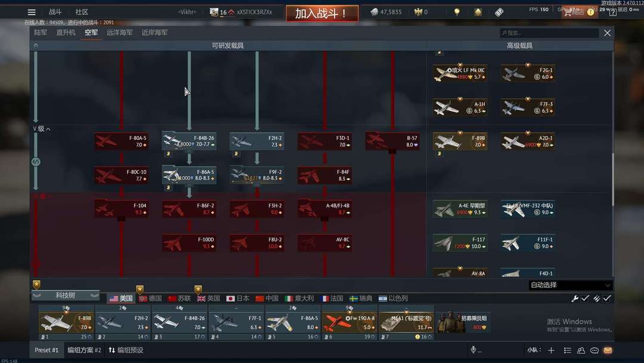This screenshot has height=363, width=644.
Task: Select the F-104 aircraft card
Action: [x=121, y=209]
